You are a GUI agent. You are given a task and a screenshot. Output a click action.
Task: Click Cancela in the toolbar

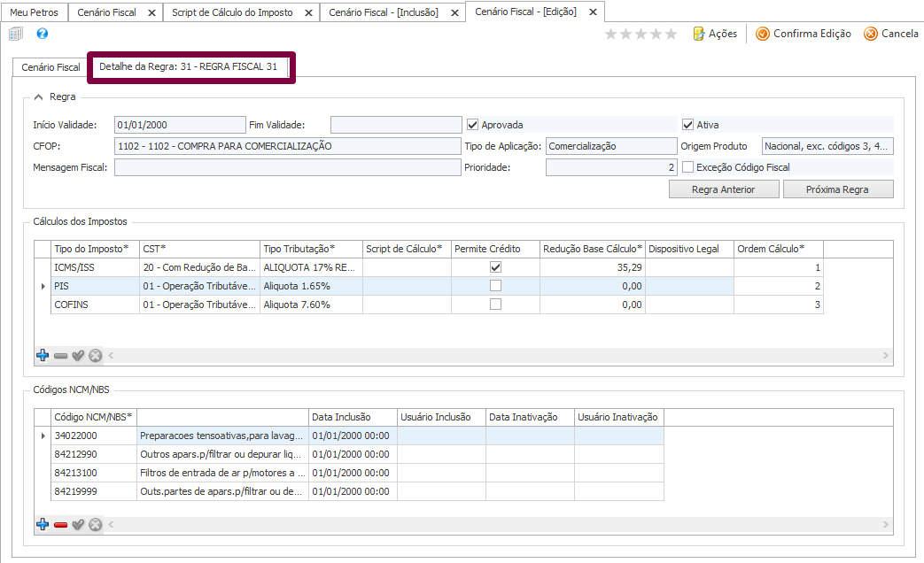pos(891,34)
